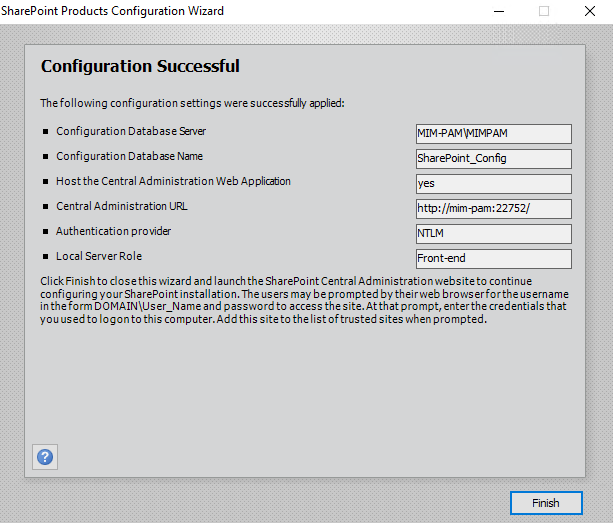Click the 'Authentication provider' label
Image resolution: width=613 pixels, height=523 pixels.
click(x=113, y=231)
